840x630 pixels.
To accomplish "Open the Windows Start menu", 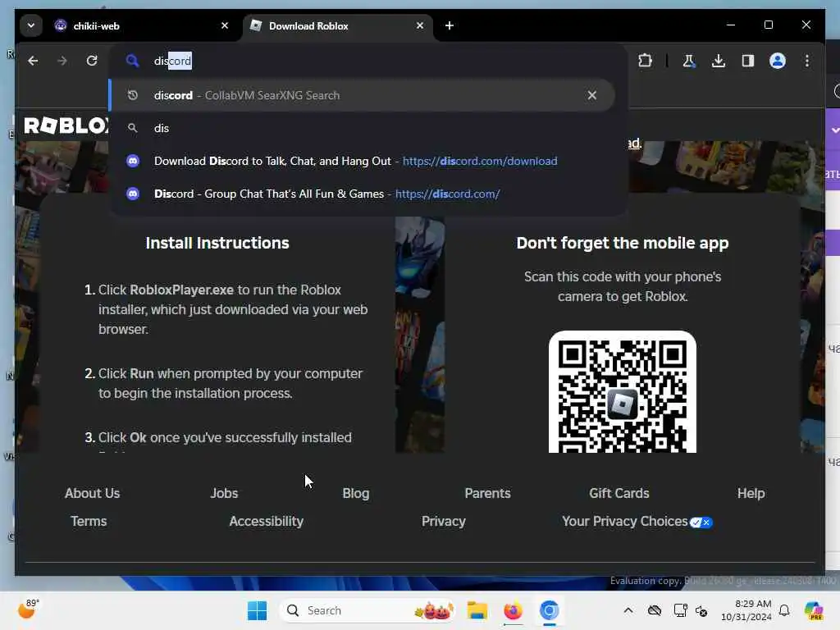I will (x=257, y=610).
